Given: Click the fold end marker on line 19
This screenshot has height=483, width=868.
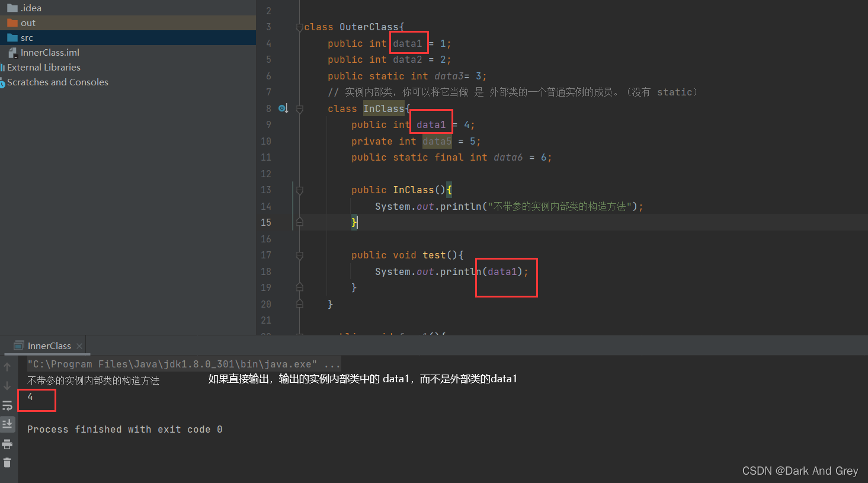Looking at the screenshot, I should 300,287.
